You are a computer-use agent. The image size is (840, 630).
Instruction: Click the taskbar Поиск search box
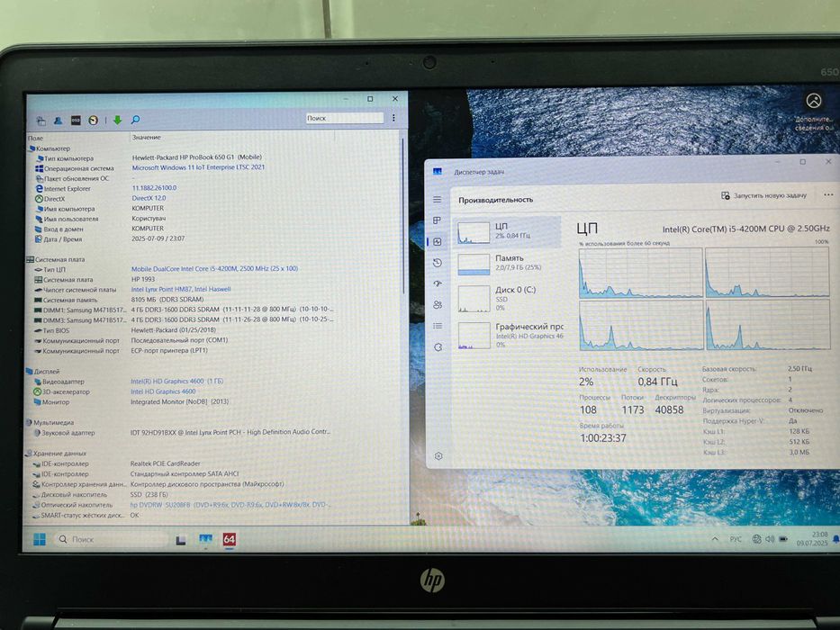tap(111, 539)
